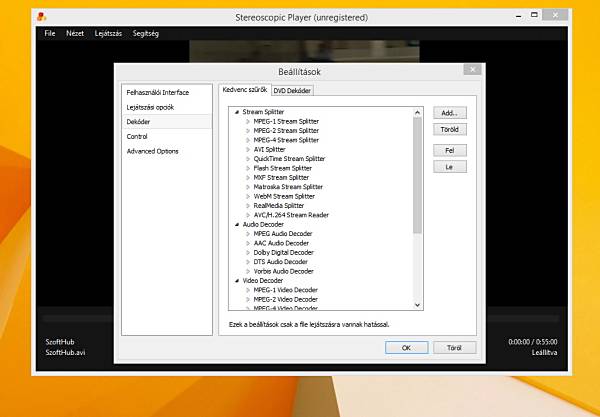Click the filter list scrollbar down arrow
This screenshot has width=600, height=417.
click(417, 305)
